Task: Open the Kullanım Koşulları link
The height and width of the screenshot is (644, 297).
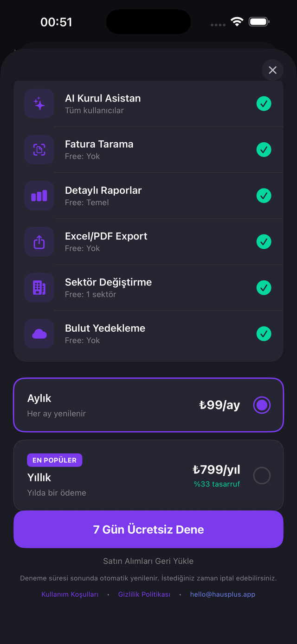Action: pos(70,594)
